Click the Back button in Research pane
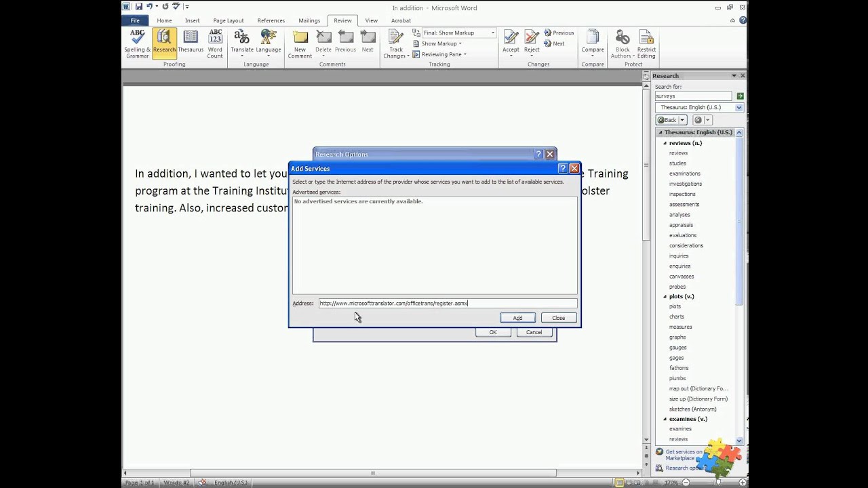This screenshot has height=488, width=868. pos(667,120)
